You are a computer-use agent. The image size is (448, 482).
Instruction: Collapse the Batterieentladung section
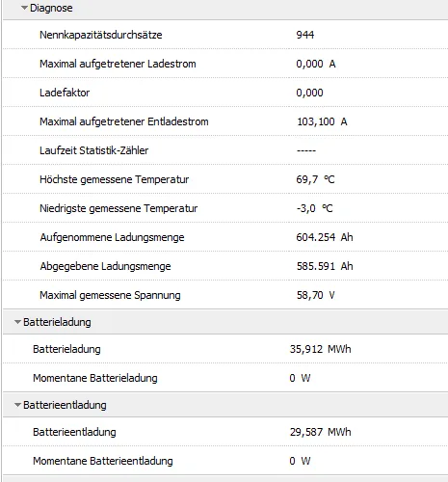coord(17,405)
